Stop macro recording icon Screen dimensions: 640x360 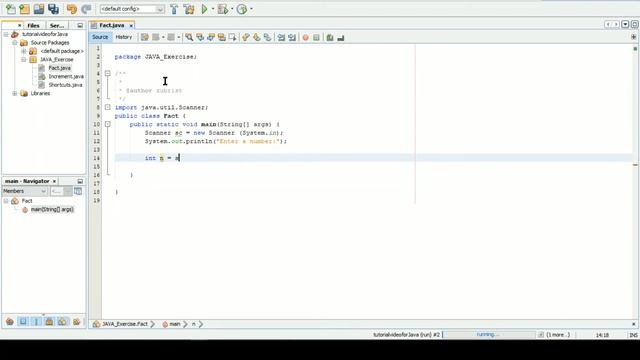316,38
